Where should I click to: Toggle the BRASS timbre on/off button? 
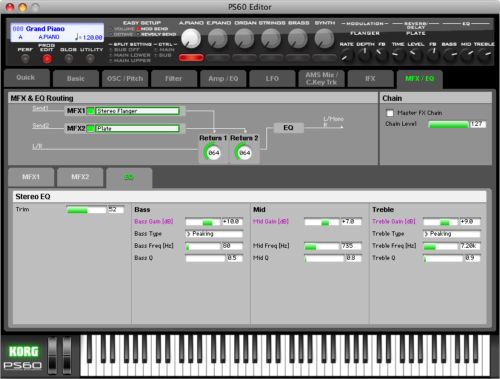pyautogui.click(x=297, y=58)
